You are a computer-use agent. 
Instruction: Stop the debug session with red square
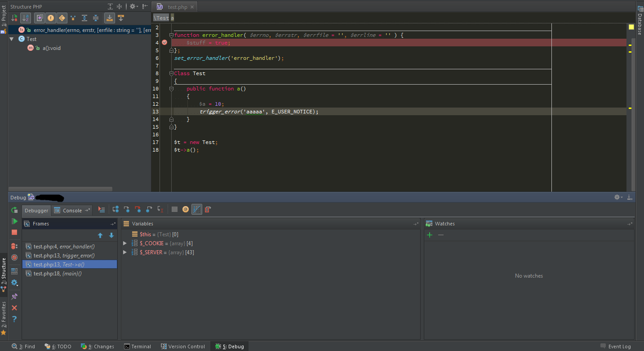(x=14, y=232)
